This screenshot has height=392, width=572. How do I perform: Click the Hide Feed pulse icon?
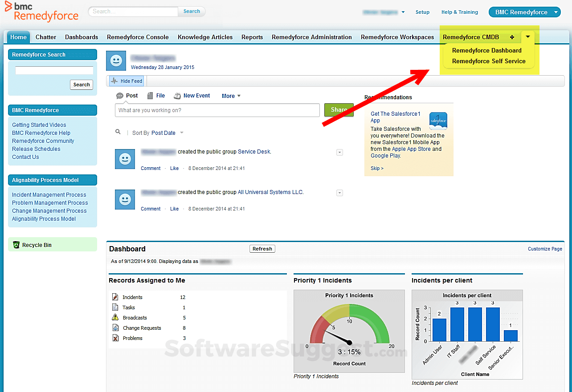click(114, 81)
